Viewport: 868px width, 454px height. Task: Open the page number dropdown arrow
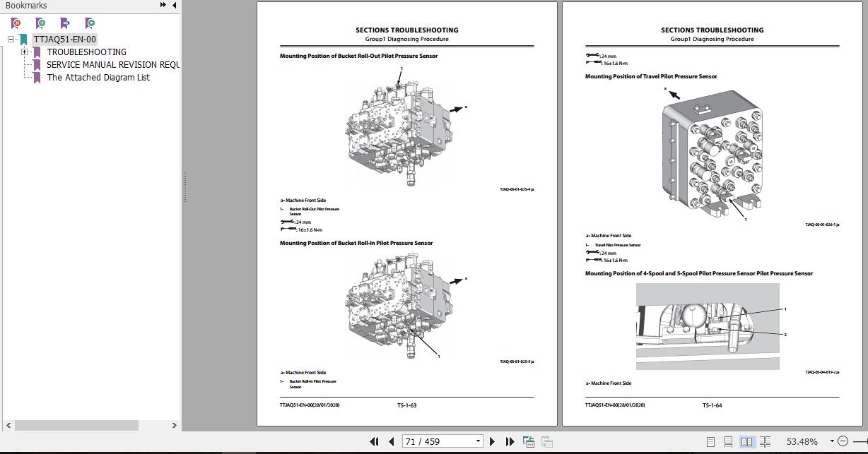[x=479, y=441]
